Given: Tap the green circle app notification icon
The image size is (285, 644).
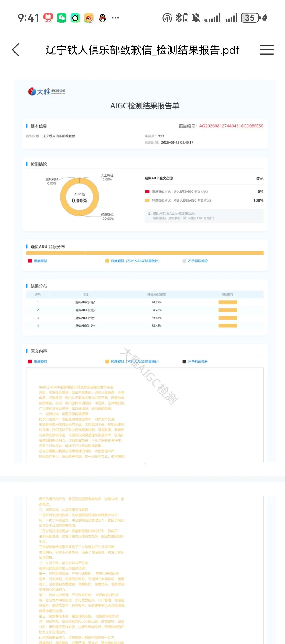Looking at the screenshot, I should [75, 18].
